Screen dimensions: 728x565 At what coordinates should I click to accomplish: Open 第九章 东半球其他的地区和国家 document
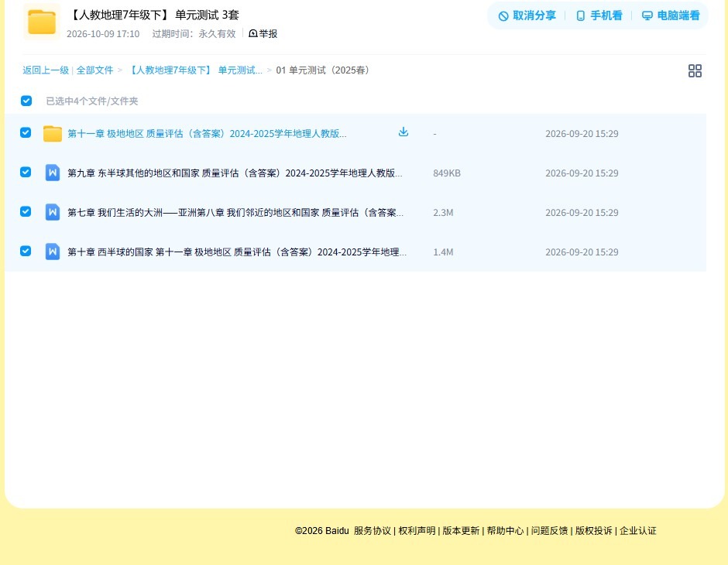click(235, 173)
